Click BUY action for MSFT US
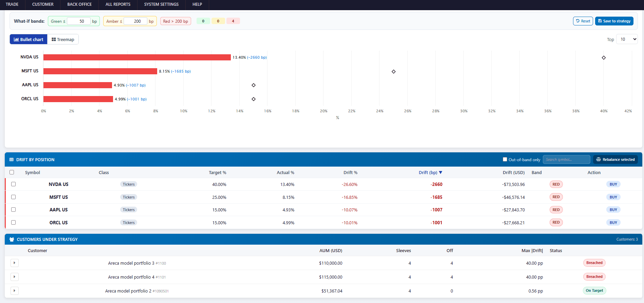This screenshot has height=303, width=644. click(613, 197)
